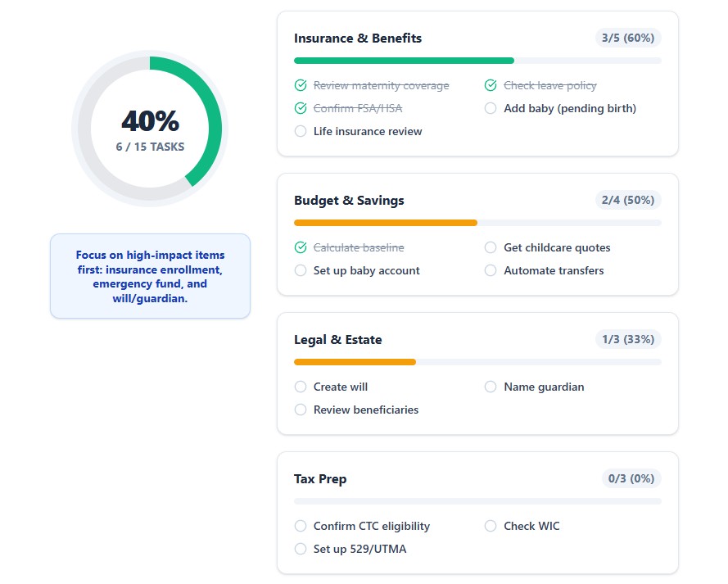The width and height of the screenshot is (728, 584).
Task: Click the Insurance & Benefits 3/5 badge
Action: coord(628,38)
